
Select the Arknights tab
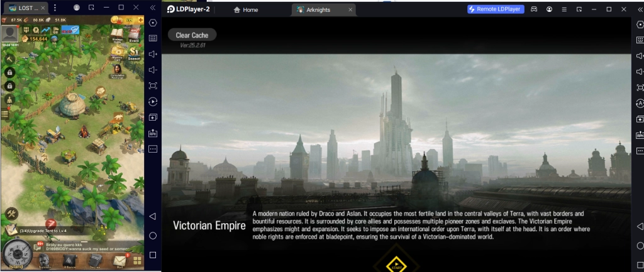click(323, 10)
